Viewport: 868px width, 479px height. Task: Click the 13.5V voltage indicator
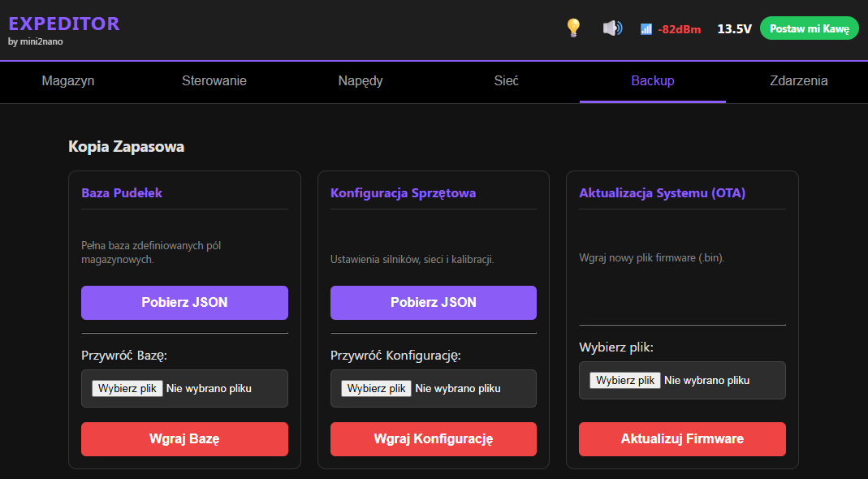pyautogui.click(x=734, y=29)
